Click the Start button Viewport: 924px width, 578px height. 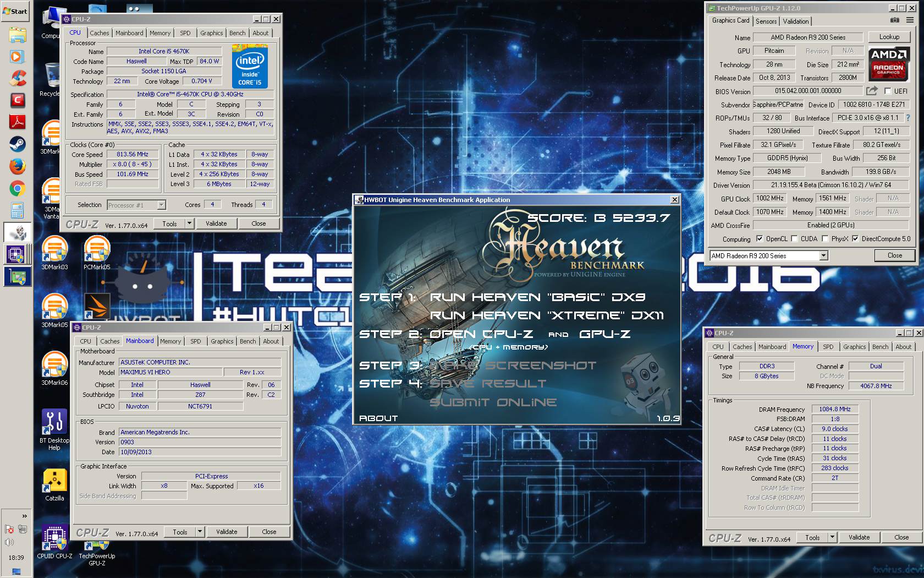click(x=15, y=11)
